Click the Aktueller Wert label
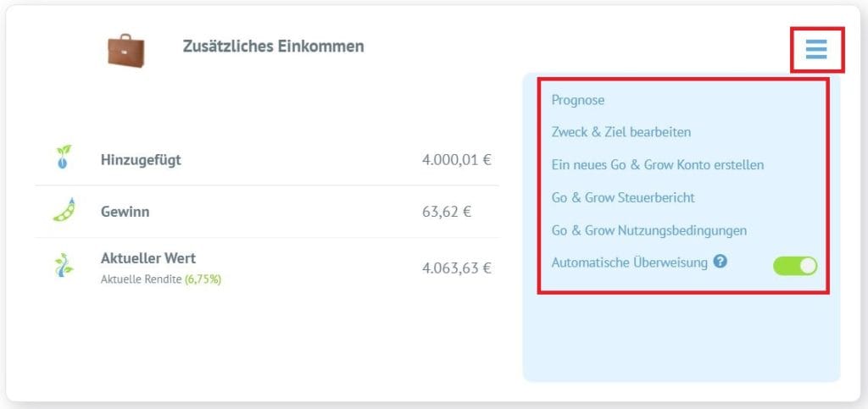This screenshot has height=409, width=868. [148, 258]
